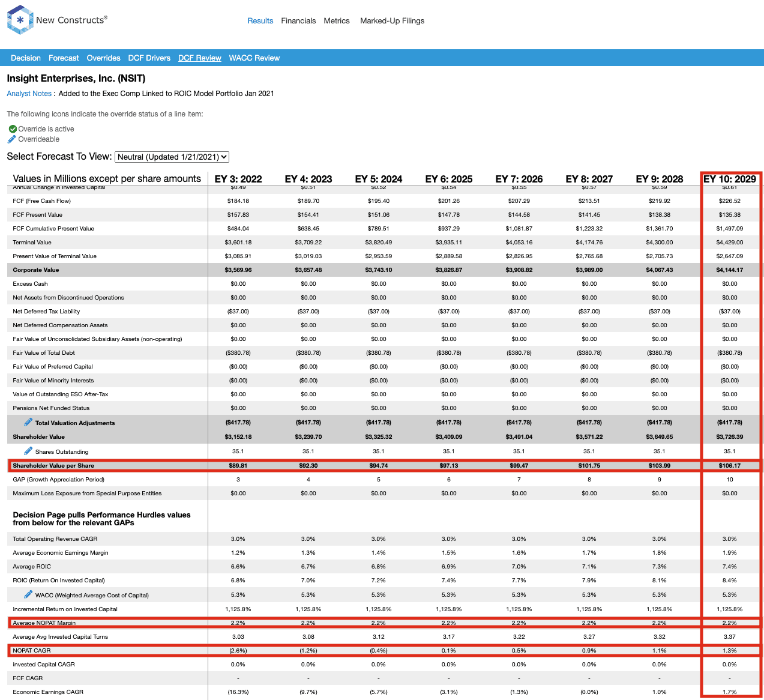This screenshot has width=764, height=700.
Task: Click the Overrideable pencil legend icon
Action: (11, 139)
